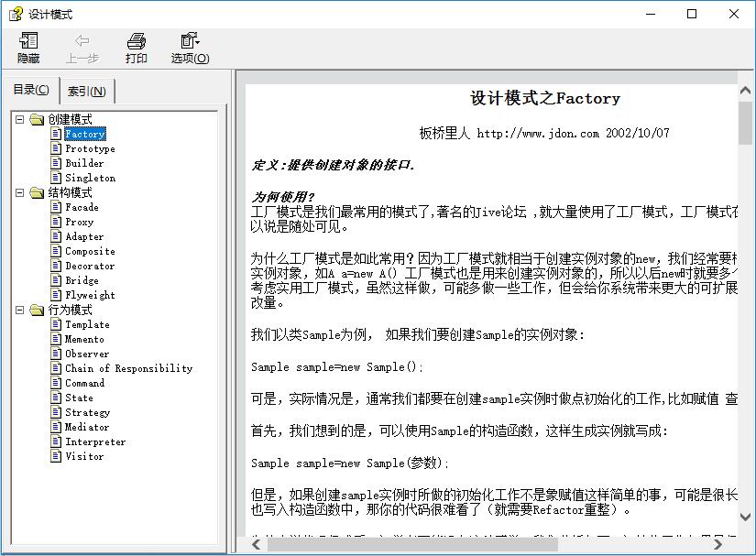
Task: Close the 设计模式 help window
Action: [x=734, y=14]
